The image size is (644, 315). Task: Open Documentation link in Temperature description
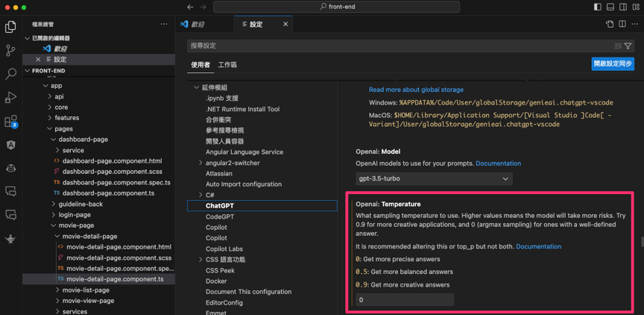point(538,247)
